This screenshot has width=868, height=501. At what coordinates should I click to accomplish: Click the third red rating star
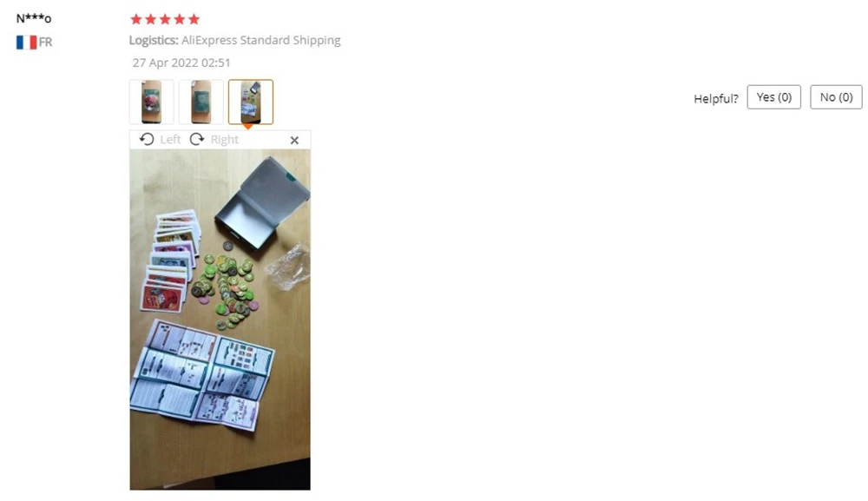pos(165,19)
